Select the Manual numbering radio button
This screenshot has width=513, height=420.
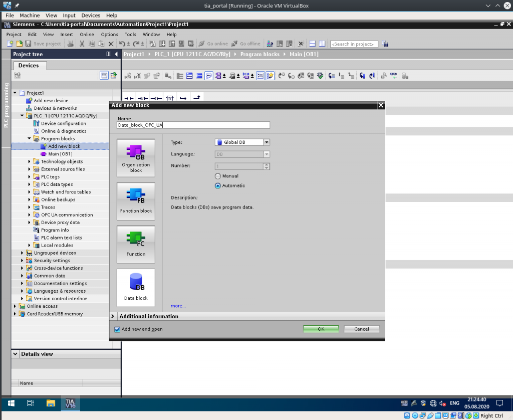[217, 176]
